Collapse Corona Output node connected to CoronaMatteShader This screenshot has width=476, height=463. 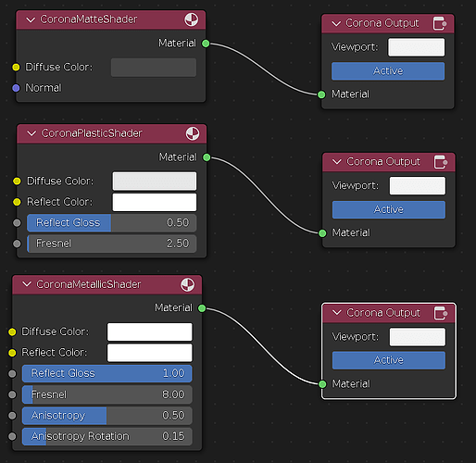click(x=336, y=23)
